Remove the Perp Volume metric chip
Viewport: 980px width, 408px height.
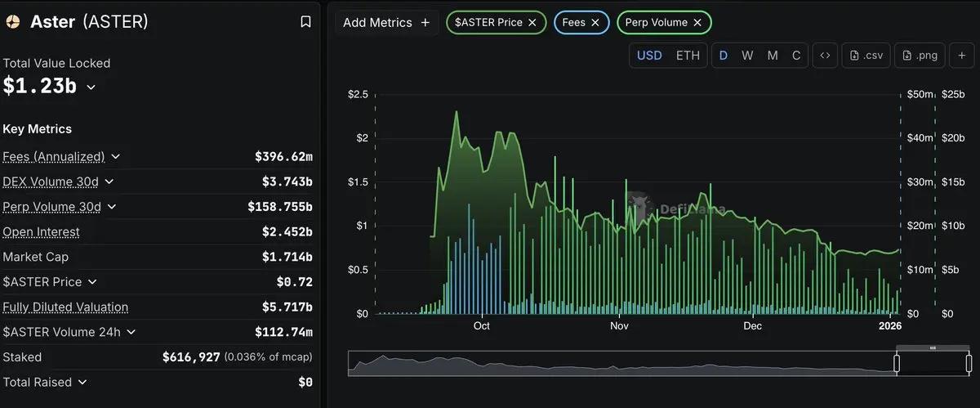(697, 23)
